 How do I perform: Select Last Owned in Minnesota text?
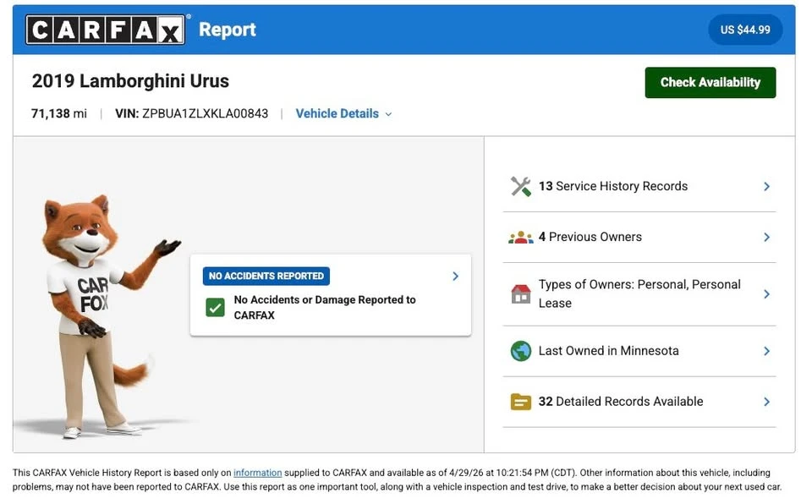click(x=608, y=351)
